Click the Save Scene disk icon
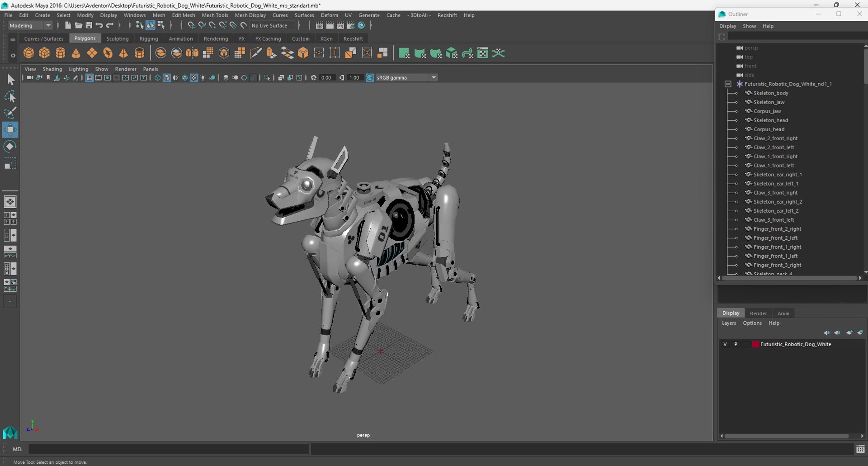The image size is (868, 466). click(x=89, y=25)
